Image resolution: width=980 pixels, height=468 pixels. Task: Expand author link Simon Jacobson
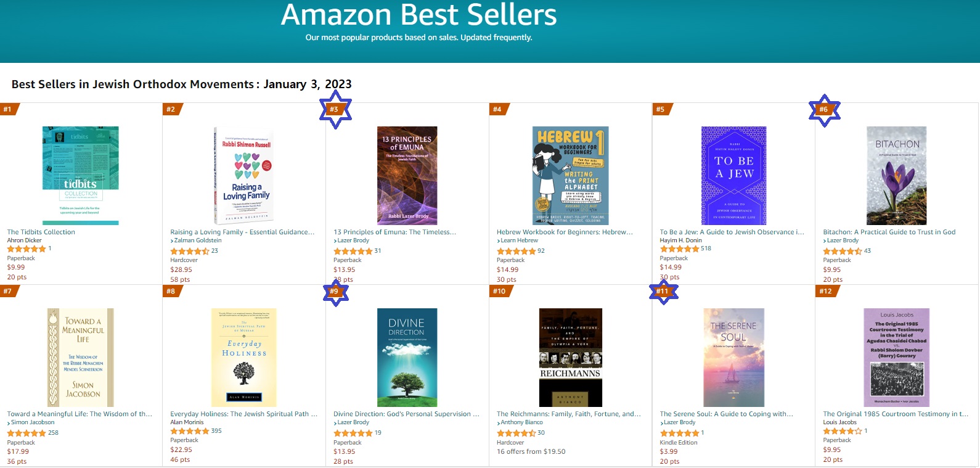click(32, 422)
